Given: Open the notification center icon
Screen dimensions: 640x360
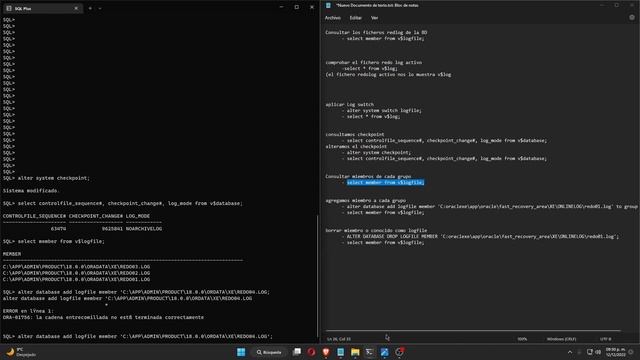Looking at the screenshot, I should 631,352.
